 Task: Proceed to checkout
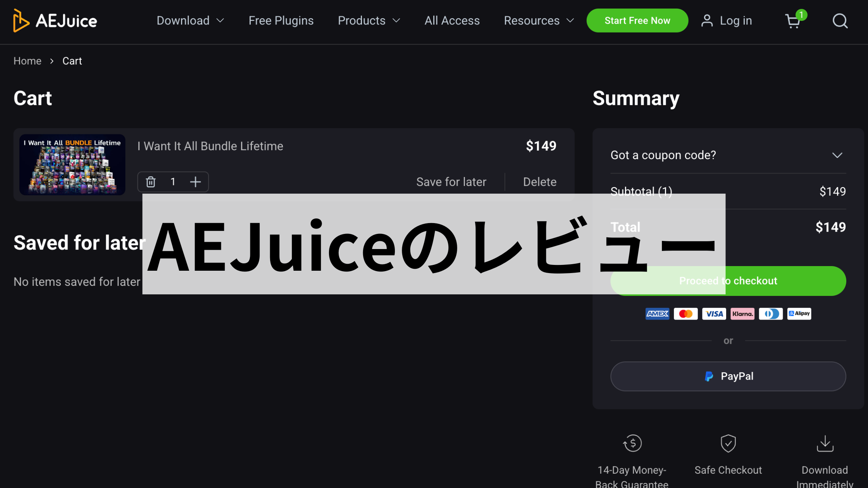[x=728, y=281]
